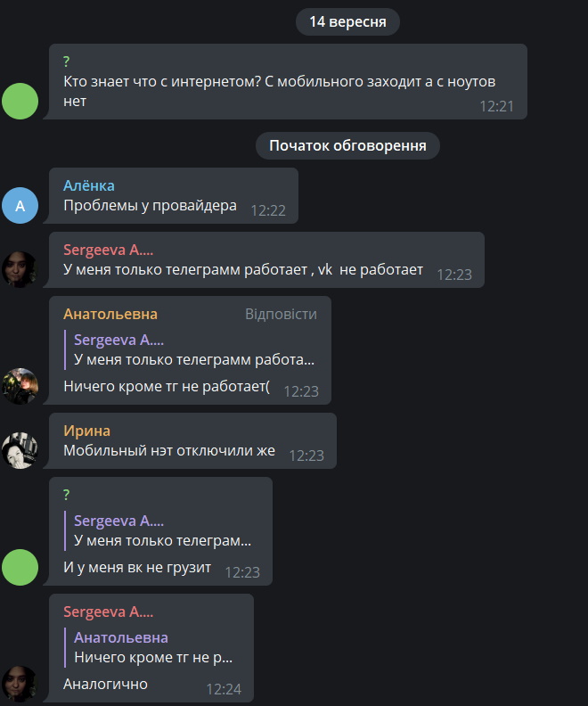The width and height of the screenshot is (588, 706).
Task: Open the Алёнка sender name
Action: point(88,185)
